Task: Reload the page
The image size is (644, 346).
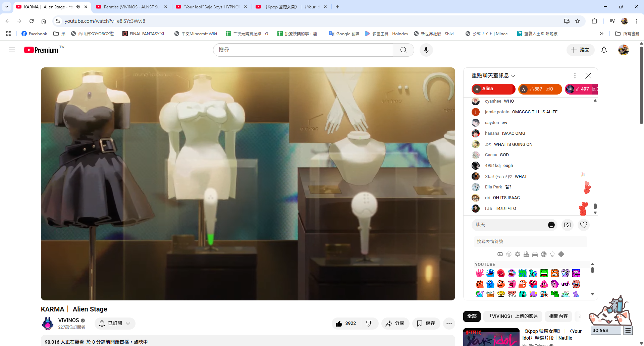Action: click(32, 21)
